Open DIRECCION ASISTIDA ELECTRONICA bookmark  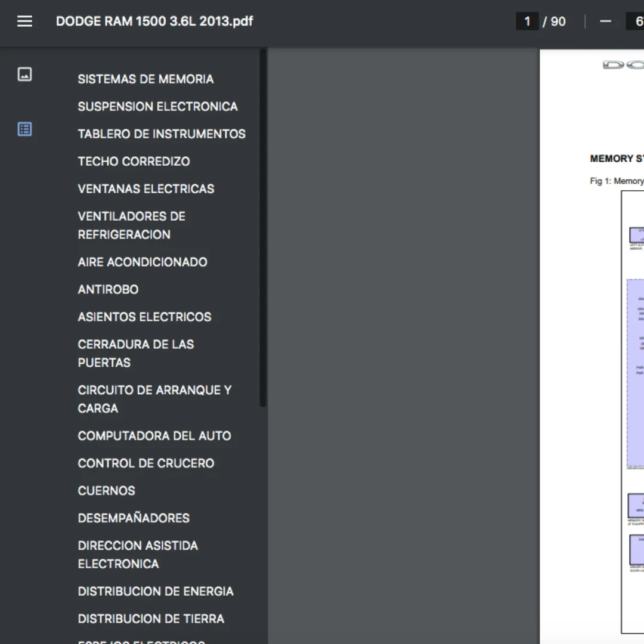click(x=138, y=555)
